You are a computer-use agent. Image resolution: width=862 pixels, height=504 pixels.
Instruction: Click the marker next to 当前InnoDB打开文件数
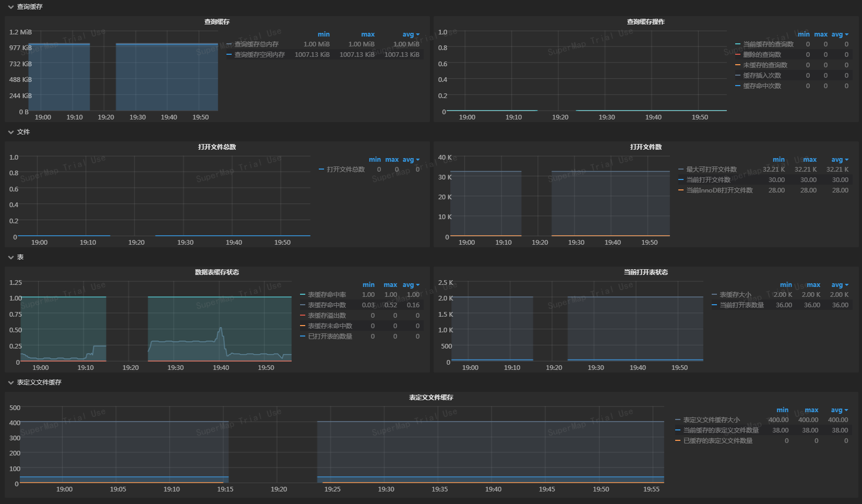coord(682,190)
